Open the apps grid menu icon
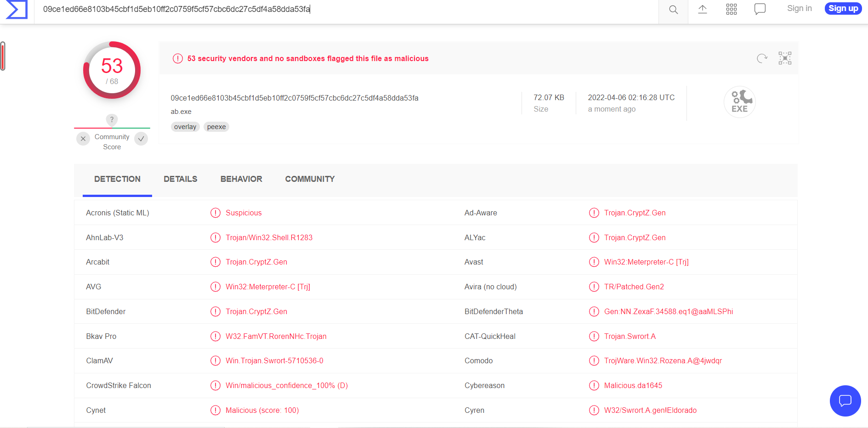This screenshot has width=868, height=428. pos(732,9)
